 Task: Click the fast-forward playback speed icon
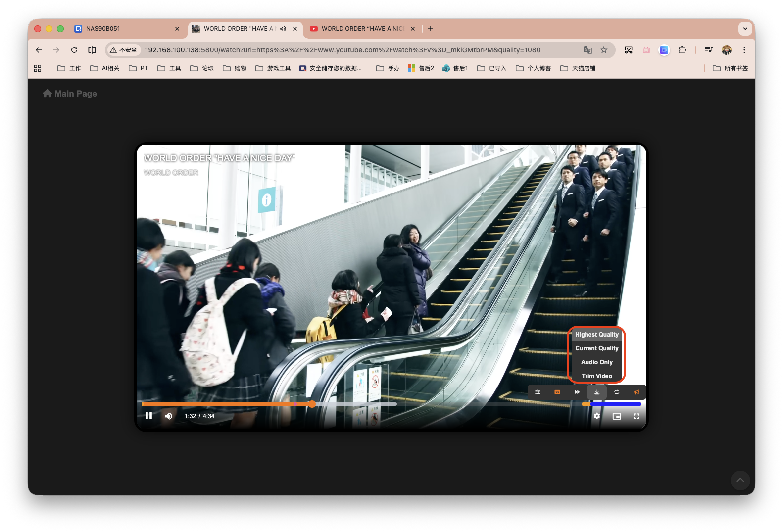point(577,392)
